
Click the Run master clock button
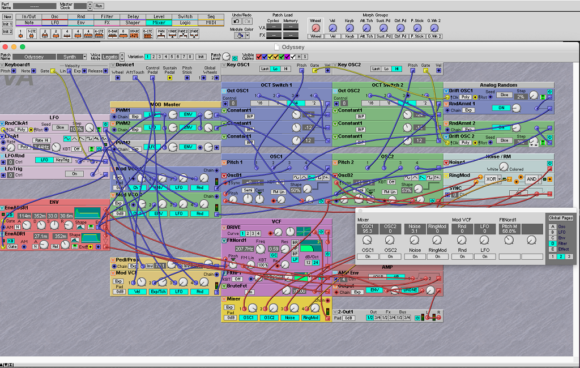(99, 6)
